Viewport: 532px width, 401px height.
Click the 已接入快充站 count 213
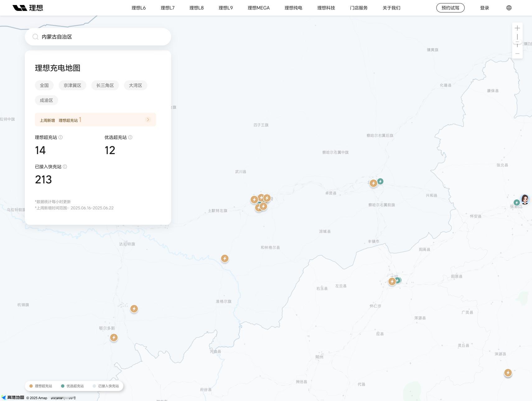tap(44, 180)
